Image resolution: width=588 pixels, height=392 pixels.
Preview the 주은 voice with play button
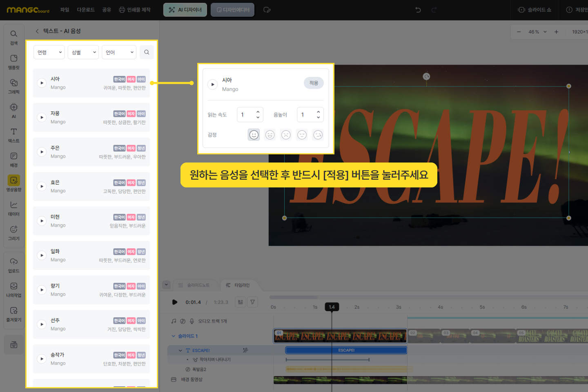(x=42, y=152)
